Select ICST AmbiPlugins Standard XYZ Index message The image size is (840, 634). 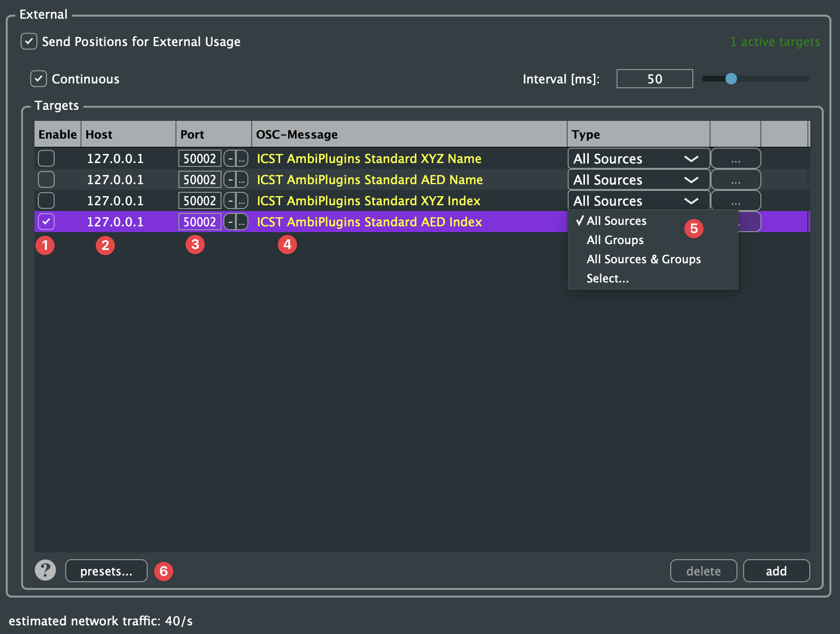click(369, 200)
